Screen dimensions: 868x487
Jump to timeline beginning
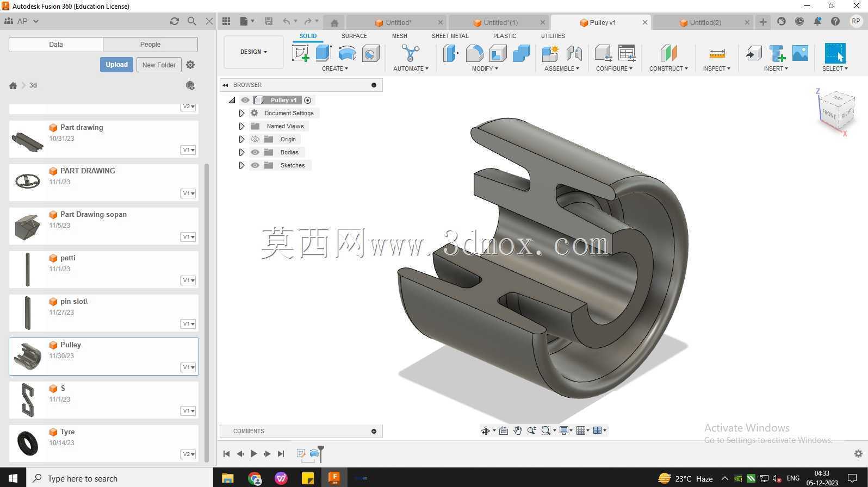tap(226, 454)
